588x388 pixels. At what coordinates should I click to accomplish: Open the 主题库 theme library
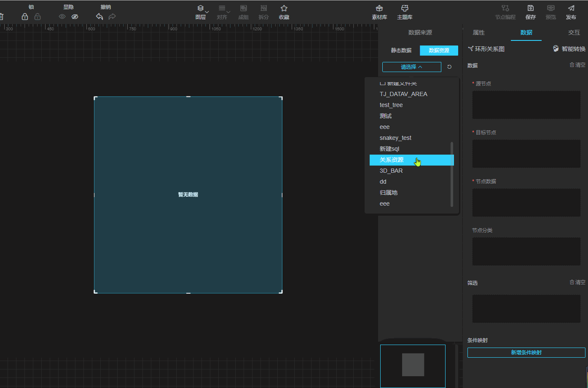[405, 13]
